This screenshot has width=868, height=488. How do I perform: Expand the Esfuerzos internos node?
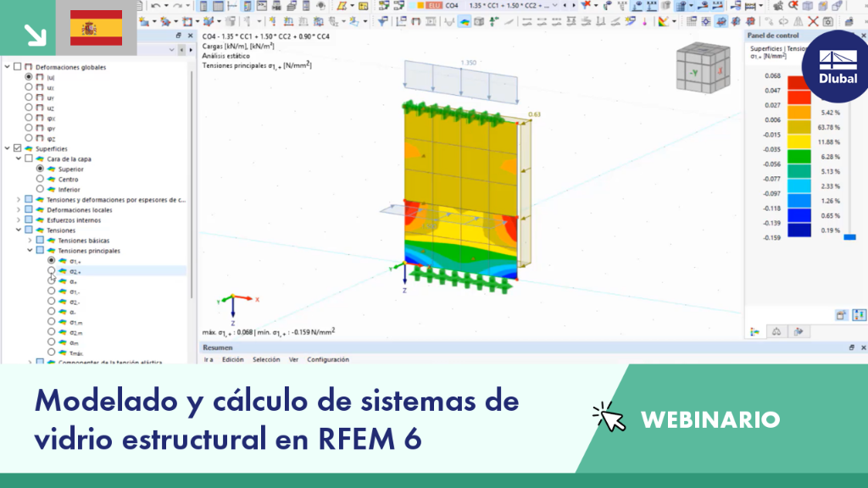coord(19,219)
